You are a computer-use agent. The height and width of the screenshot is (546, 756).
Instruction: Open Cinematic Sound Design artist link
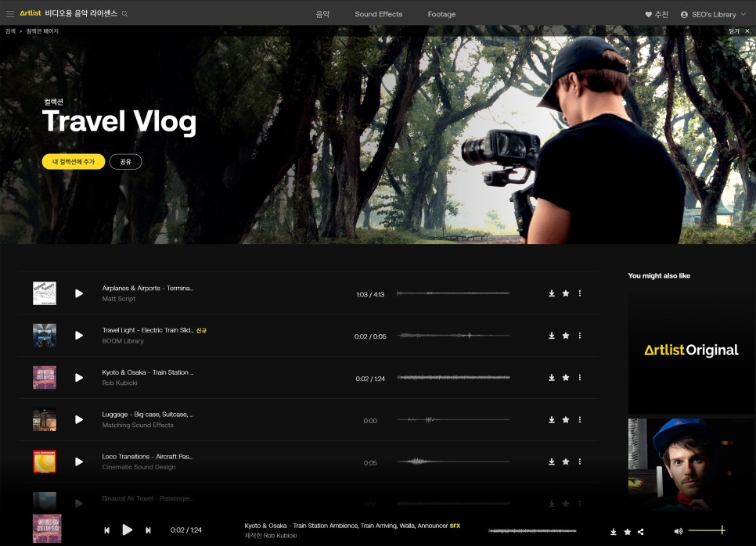[x=139, y=467]
